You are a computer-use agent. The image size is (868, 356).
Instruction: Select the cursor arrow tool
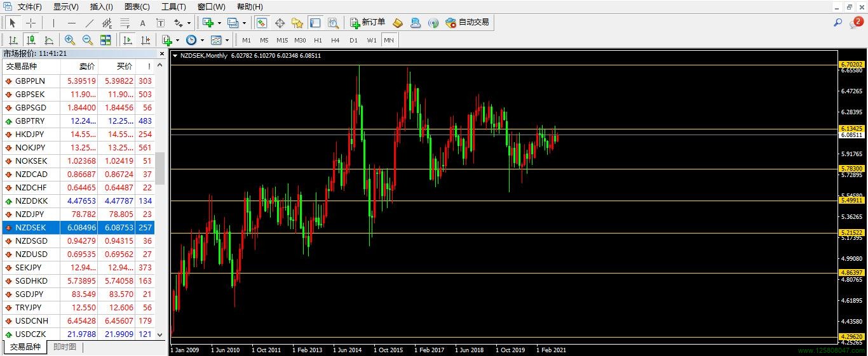[x=12, y=23]
